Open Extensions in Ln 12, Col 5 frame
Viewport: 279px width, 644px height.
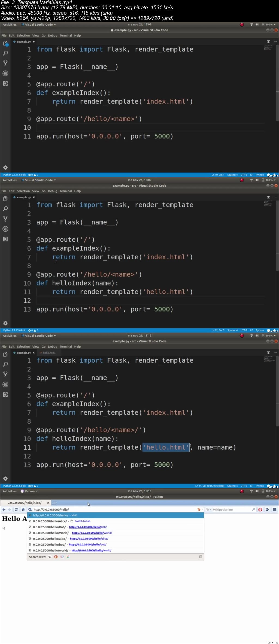coord(5,239)
